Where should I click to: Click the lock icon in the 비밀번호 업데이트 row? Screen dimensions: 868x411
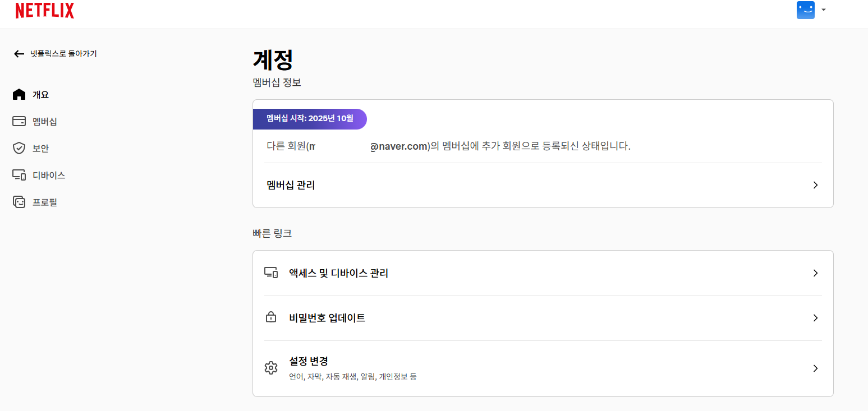click(x=271, y=317)
